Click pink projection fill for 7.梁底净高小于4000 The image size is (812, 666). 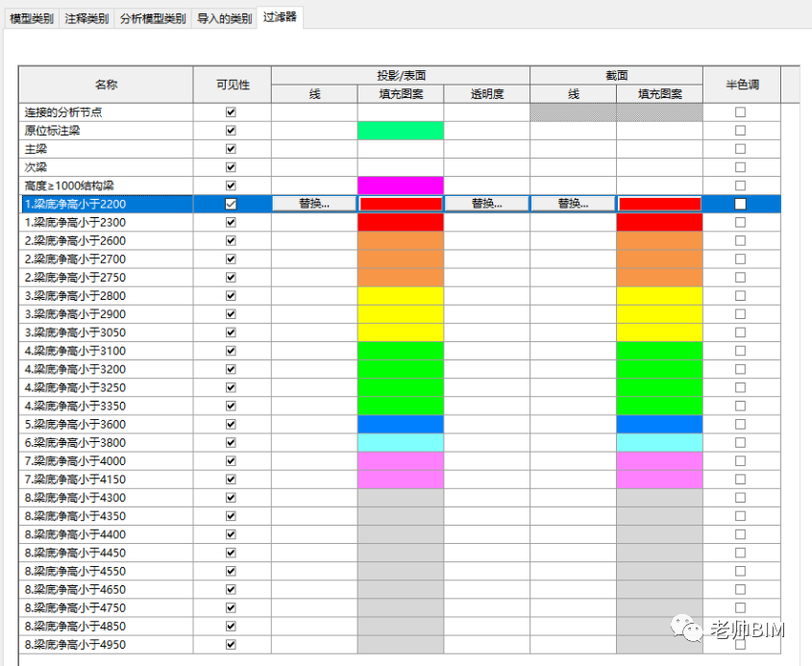[x=401, y=461]
